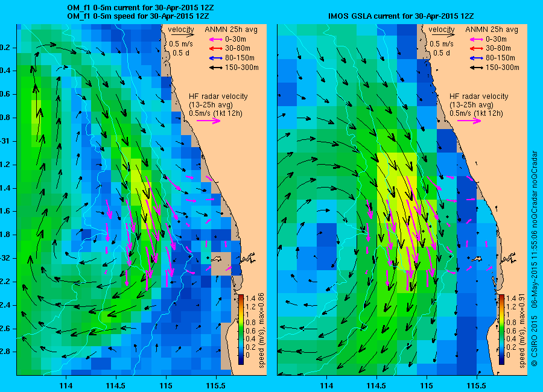Screen dimensions: 543x392
Task: Click 'speed (m/s), max=0.86' colorbar label
Action: click(x=261, y=330)
